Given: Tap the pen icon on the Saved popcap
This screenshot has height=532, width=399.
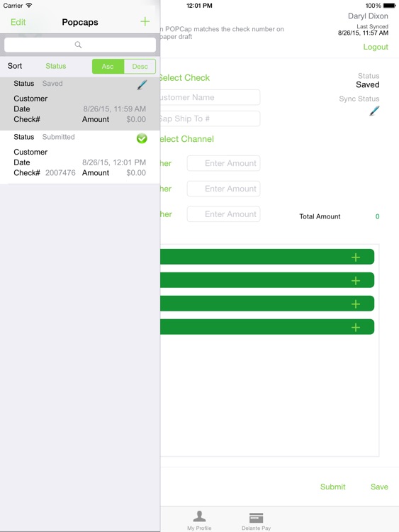Looking at the screenshot, I should 142,85.
